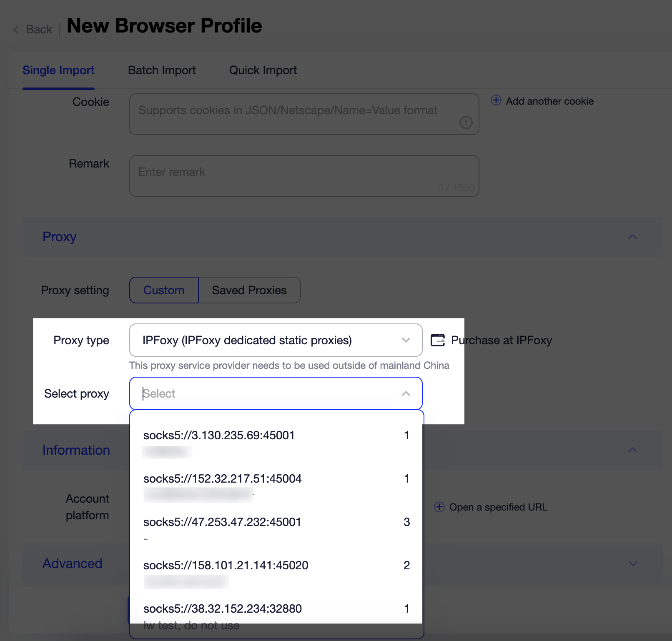Click inside the Remark input field
672x641 pixels.
pos(304,175)
